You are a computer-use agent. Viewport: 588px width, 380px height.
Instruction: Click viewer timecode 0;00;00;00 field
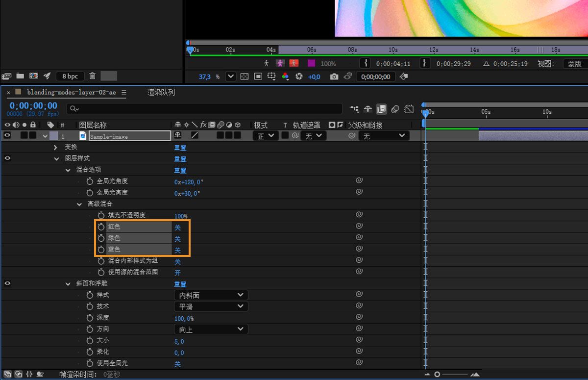pos(376,76)
